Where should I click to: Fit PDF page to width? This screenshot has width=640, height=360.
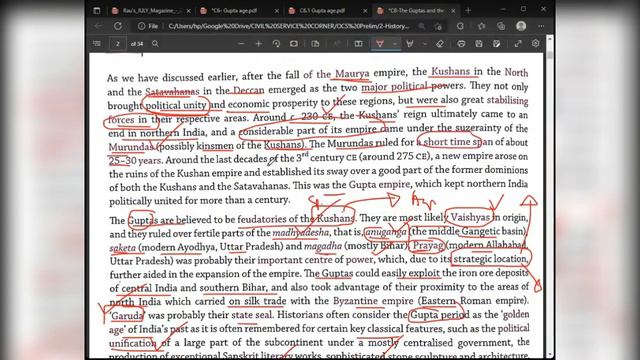click(294, 43)
